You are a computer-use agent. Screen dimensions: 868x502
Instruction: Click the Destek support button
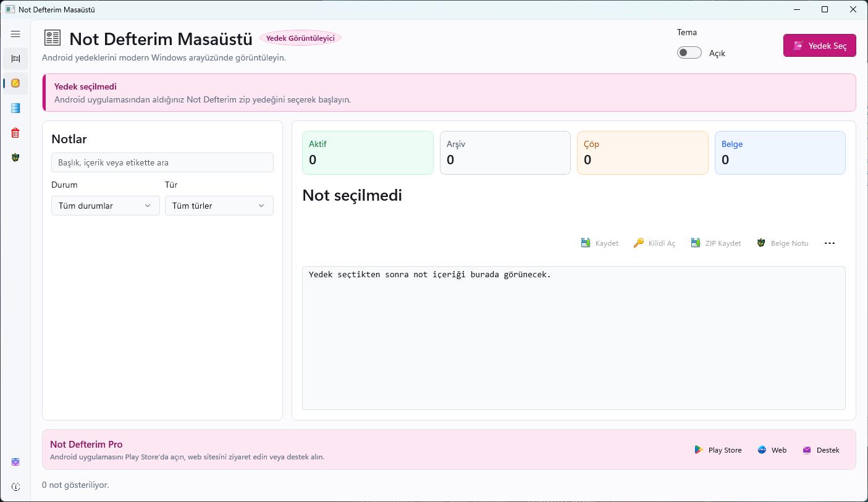click(821, 450)
